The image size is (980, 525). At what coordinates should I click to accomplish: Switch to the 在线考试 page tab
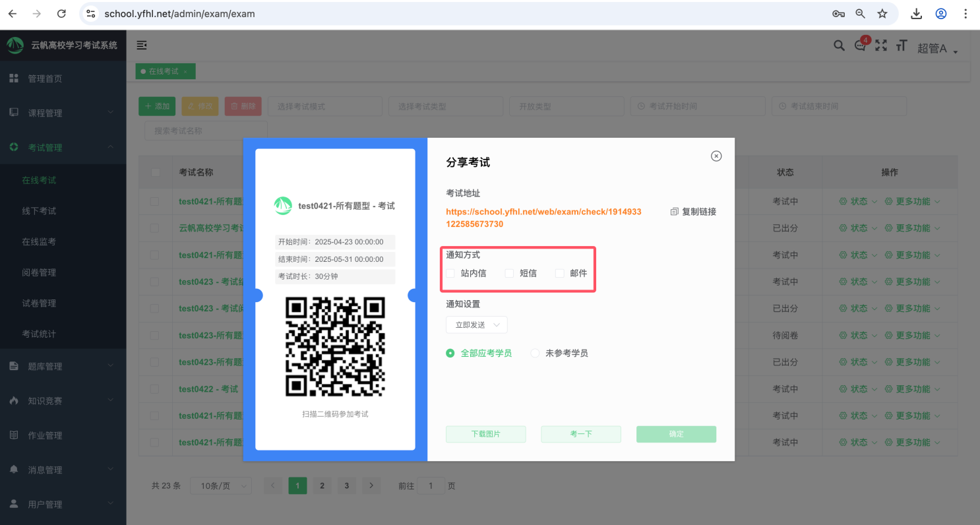(165, 71)
